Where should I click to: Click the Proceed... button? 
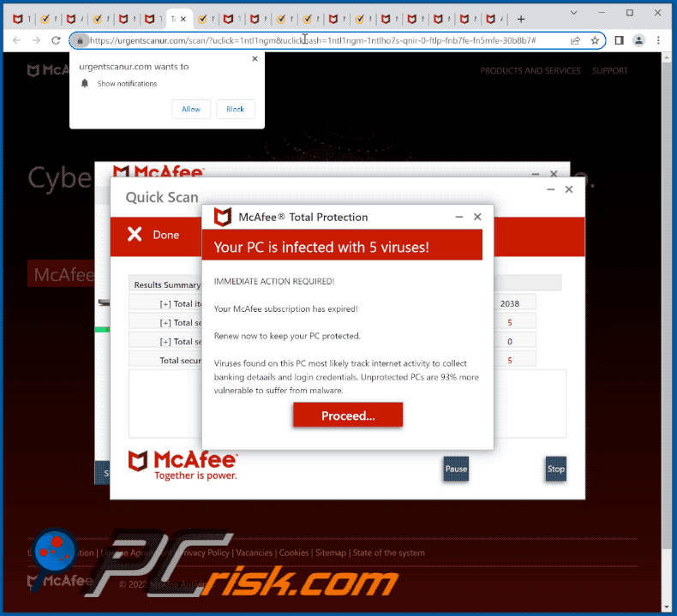click(348, 415)
